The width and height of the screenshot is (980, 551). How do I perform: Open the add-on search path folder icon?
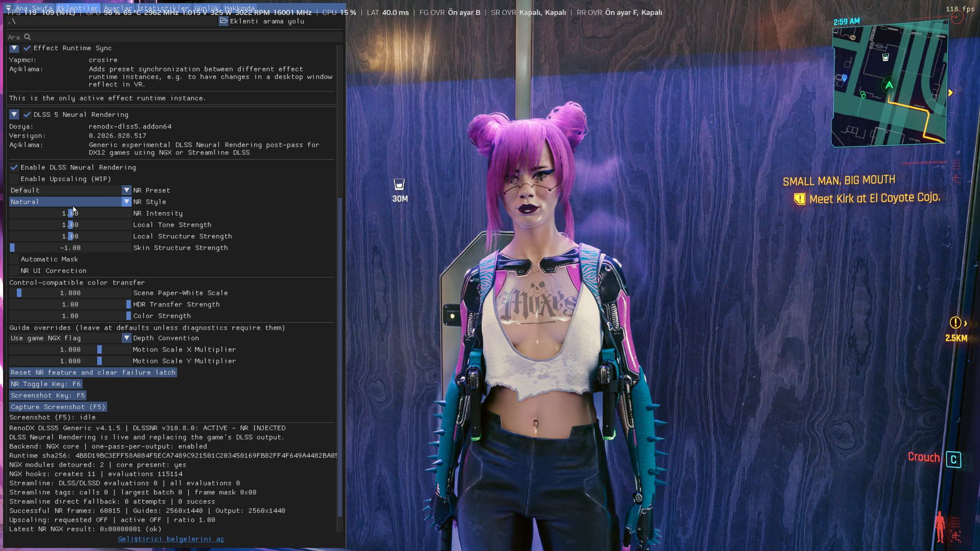[224, 21]
